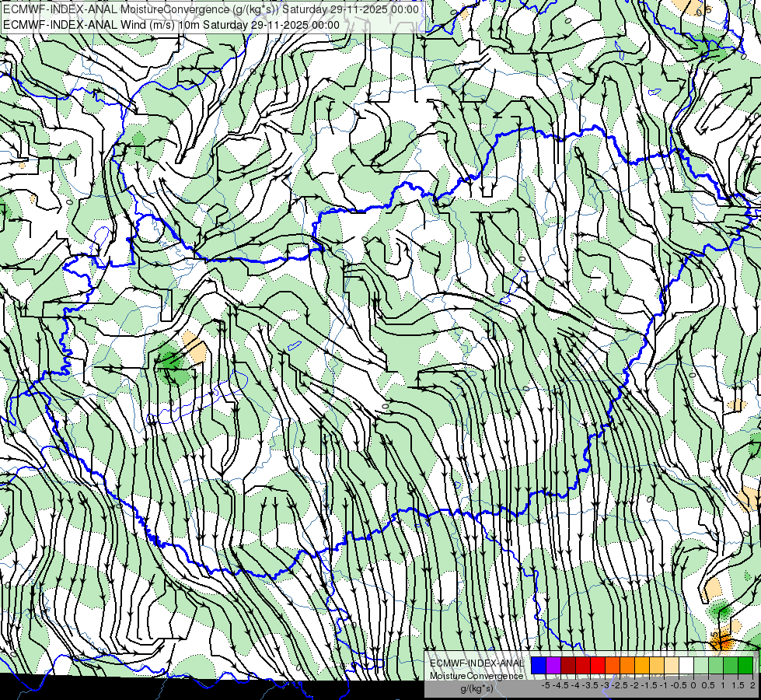Click the deep-orange stippled divergence spot on the map
Image resolution: width=761 pixels, height=700 pixels.
coord(721,640)
